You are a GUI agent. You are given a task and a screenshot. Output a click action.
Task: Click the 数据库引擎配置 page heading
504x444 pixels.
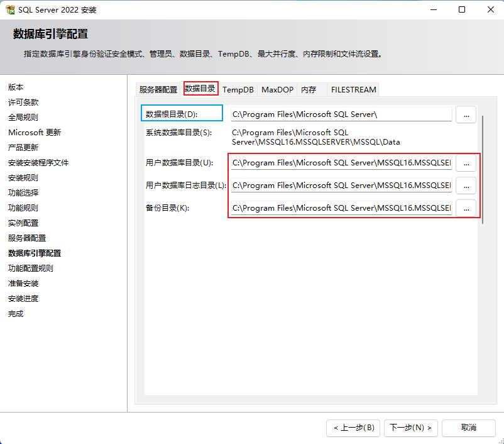(x=50, y=34)
